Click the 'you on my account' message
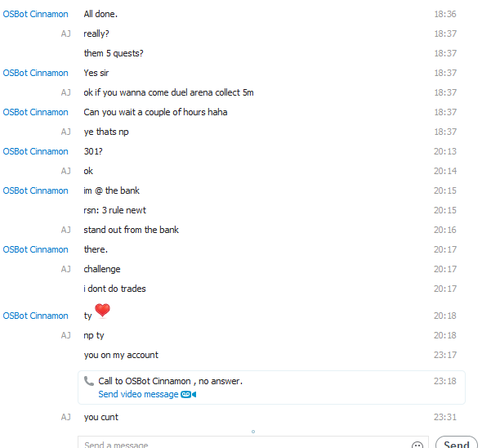 121,355
